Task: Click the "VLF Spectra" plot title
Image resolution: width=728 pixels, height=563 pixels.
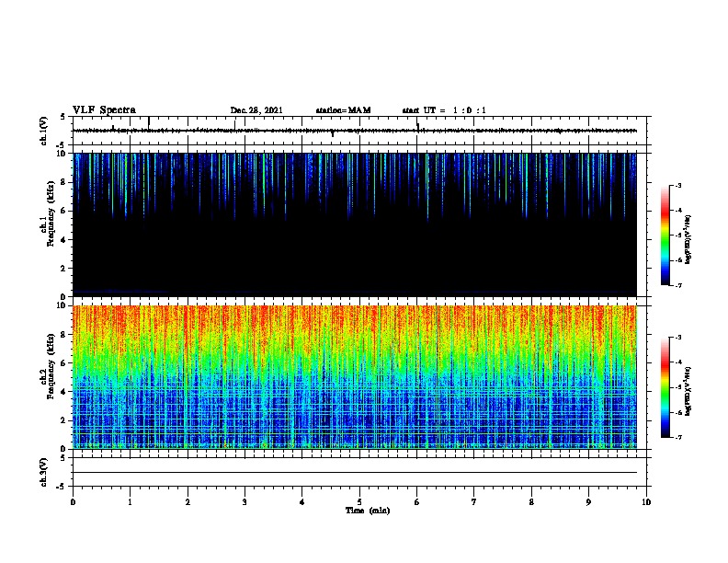Action: pyautogui.click(x=104, y=110)
